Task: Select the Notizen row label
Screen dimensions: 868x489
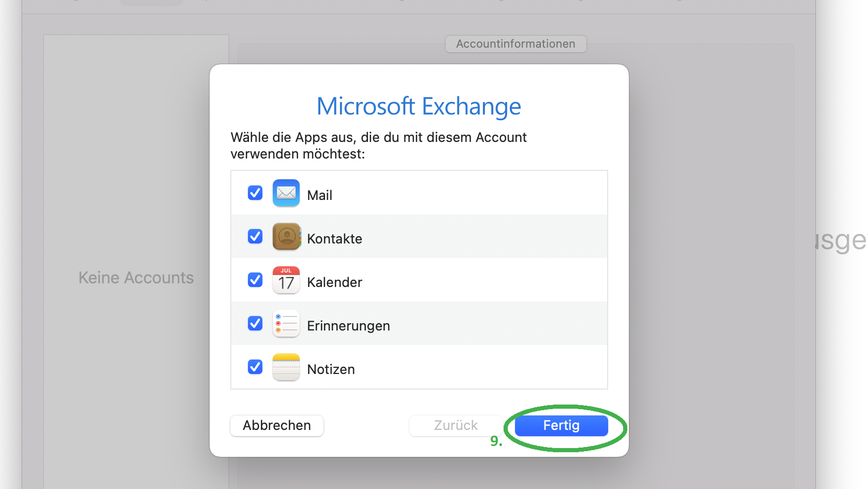Action: click(x=331, y=369)
